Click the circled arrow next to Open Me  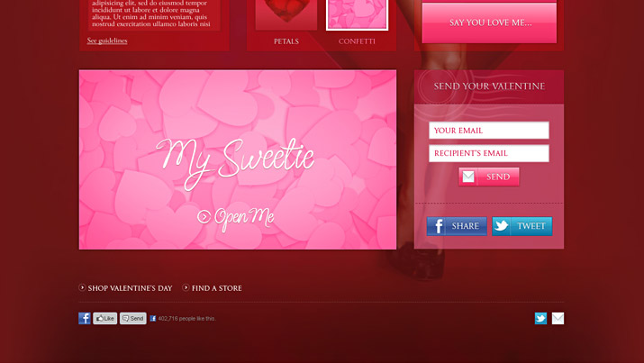(x=204, y=216)
